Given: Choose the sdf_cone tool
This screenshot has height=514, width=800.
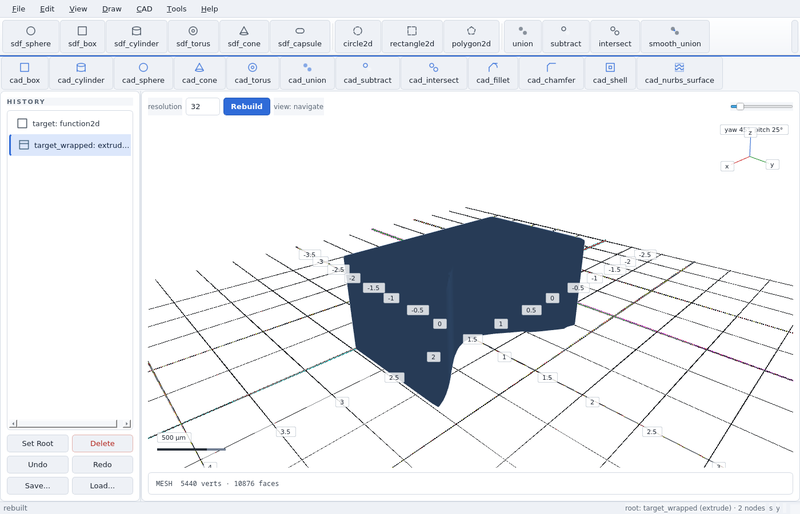Looking at the screenshot, I should pos(244,37).
